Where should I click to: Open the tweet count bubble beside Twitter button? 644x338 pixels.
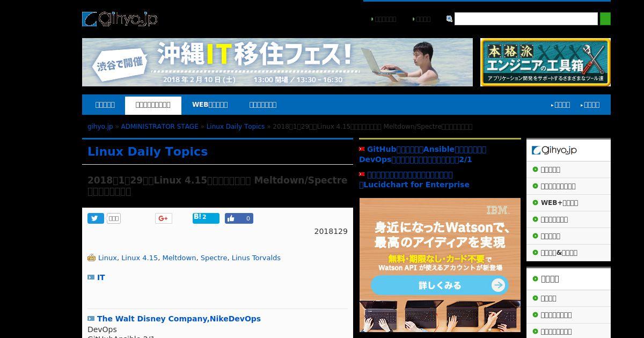coord(114,218)
